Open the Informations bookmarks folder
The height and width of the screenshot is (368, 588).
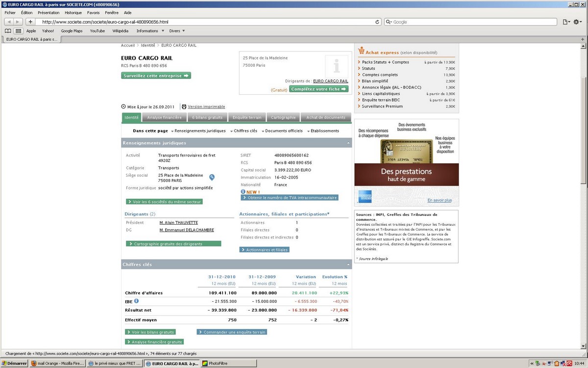coord(150,31)
